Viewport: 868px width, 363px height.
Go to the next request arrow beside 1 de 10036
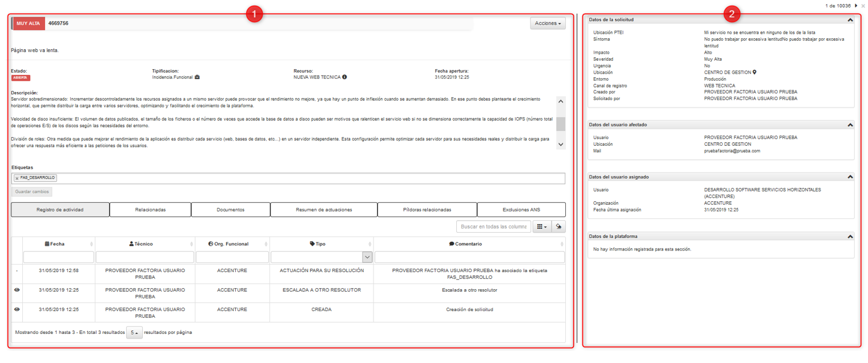[x=856, y=6]
